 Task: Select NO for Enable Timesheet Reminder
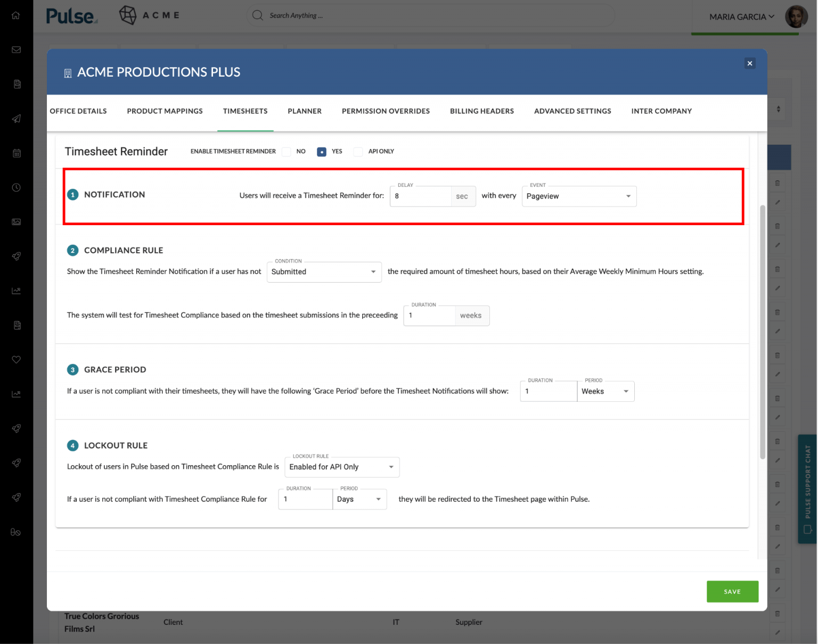tap(286, 152)
